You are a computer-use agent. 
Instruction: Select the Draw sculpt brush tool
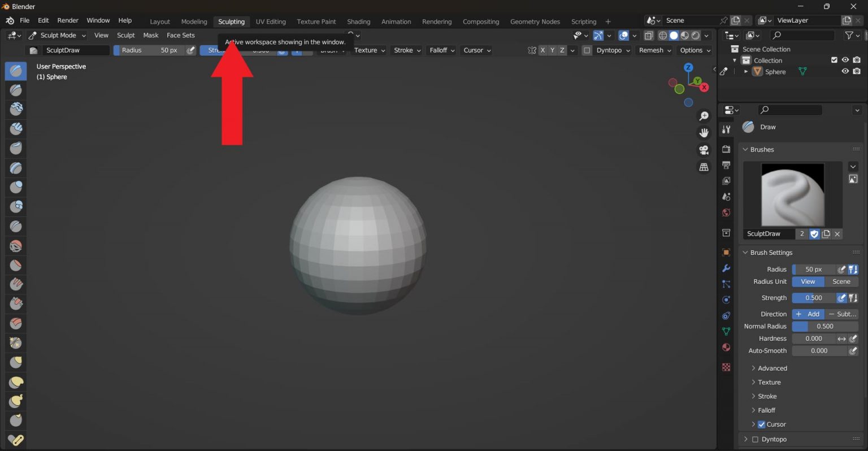coord(16,71)
